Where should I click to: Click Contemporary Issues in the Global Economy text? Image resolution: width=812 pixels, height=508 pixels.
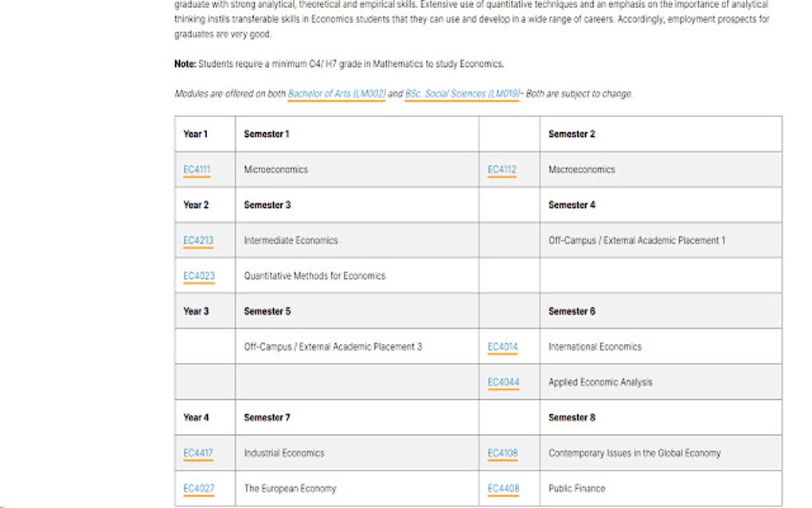point(634,453)
